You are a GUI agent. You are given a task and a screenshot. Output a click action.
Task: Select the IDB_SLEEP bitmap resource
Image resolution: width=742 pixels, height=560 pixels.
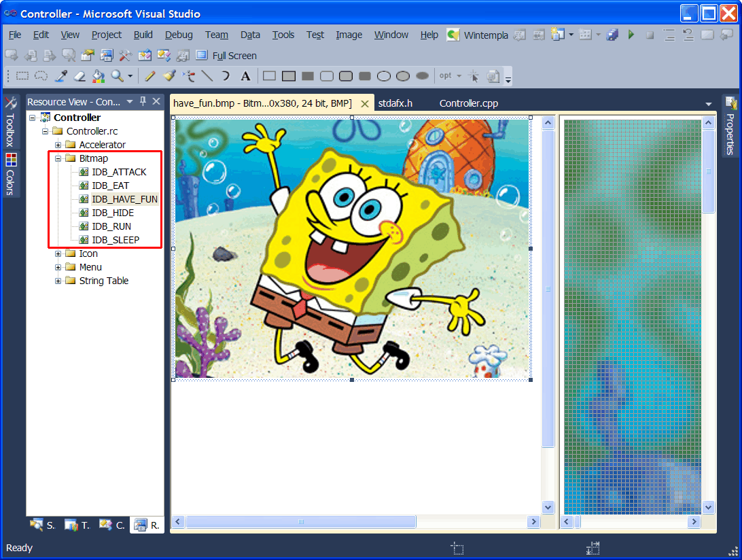pos(116,240)
